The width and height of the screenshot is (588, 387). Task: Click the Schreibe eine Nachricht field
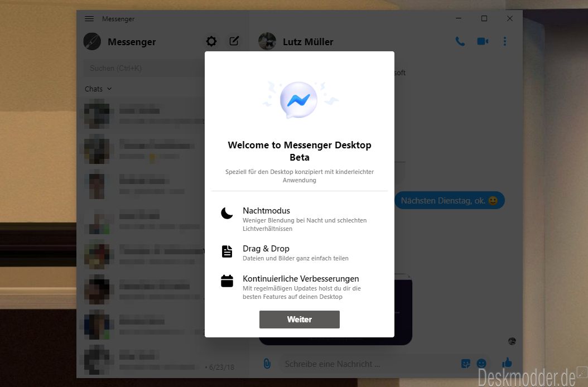(368, 364)
